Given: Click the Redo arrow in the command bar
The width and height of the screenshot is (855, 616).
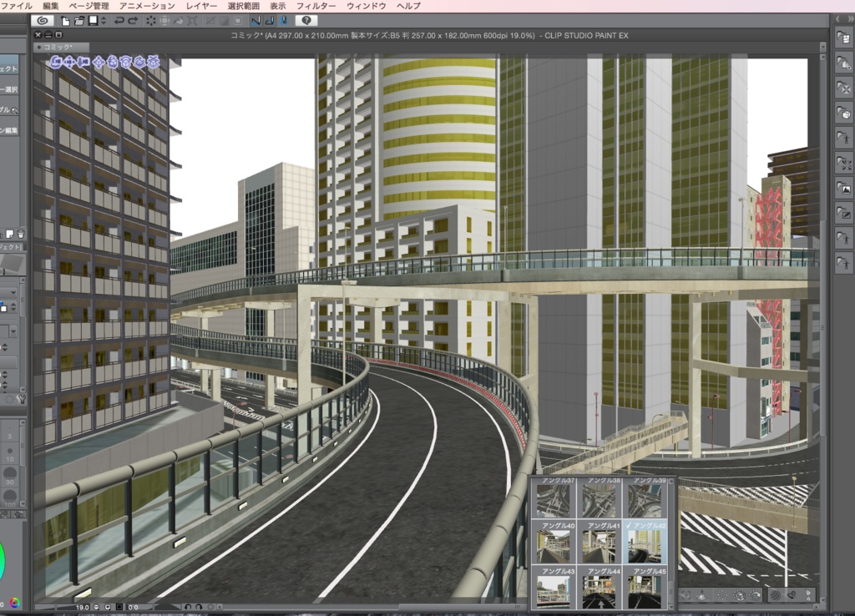Looking at the screenshot, I should pos(133,22).
